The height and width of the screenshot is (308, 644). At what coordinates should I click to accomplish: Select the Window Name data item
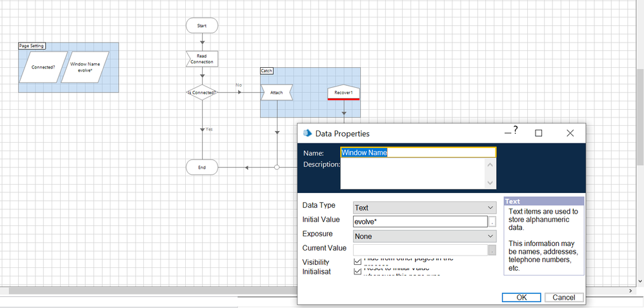85,67
